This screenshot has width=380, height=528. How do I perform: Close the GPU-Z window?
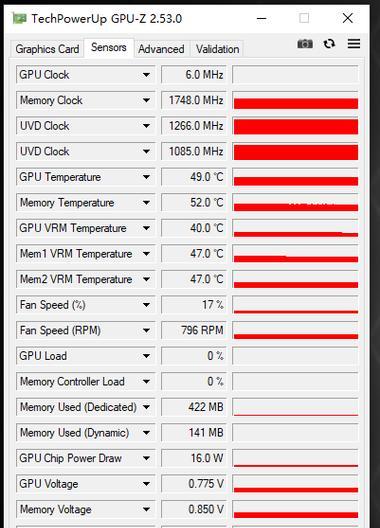click(x=347, y=18)
